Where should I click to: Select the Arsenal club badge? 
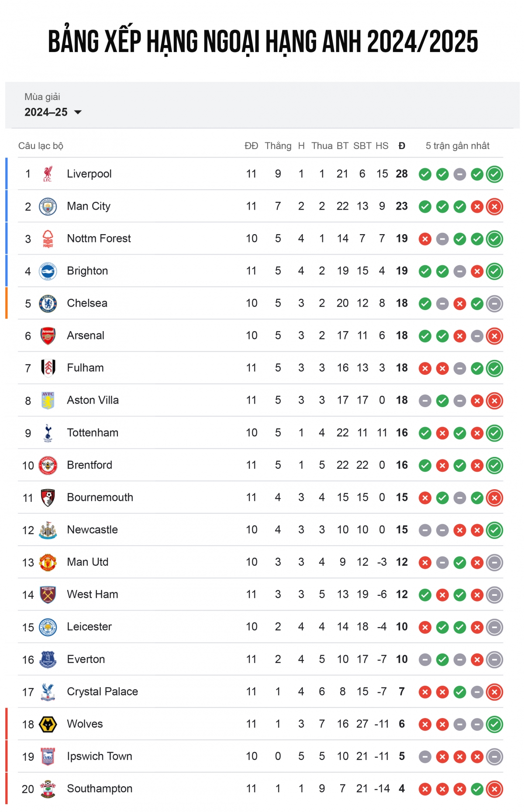pyautogui.click(x=48, y=335)
